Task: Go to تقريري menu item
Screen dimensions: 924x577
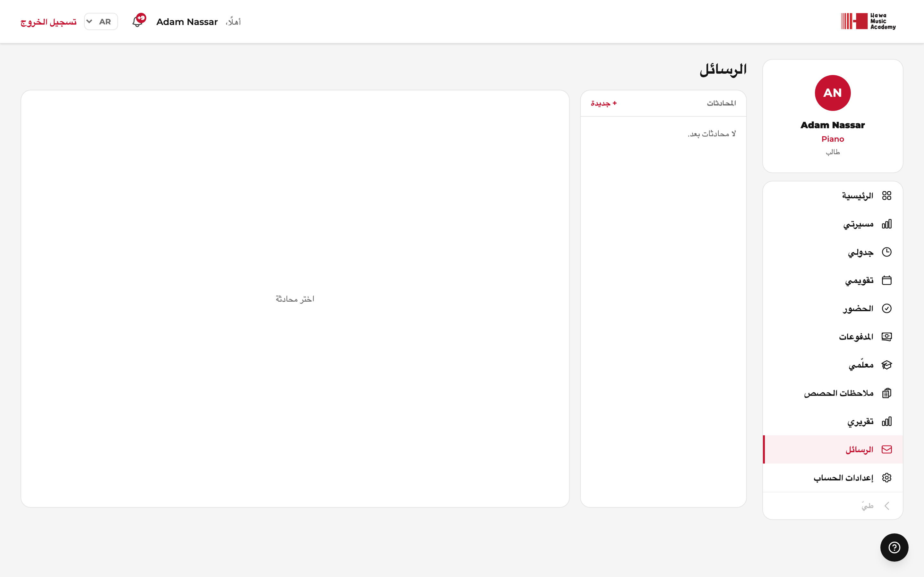Action: coord(833,421)
